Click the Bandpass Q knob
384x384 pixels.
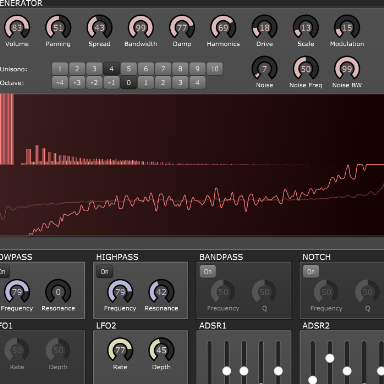tap(264, 292)
